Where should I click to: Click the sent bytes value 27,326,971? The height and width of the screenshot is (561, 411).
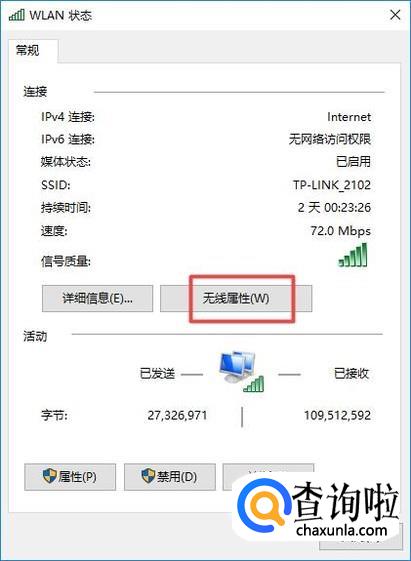pyautogui.click(x=177, y=415)
